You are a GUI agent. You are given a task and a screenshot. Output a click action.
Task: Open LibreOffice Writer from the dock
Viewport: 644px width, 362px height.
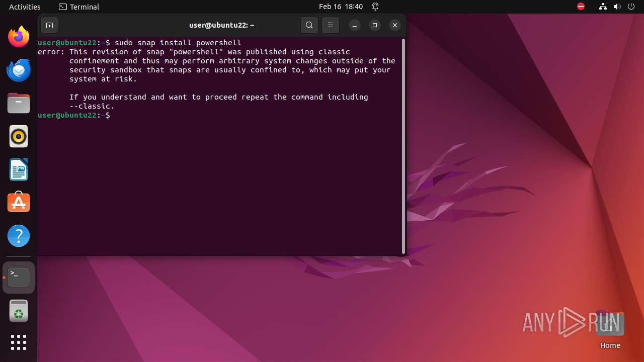click(19, 169)
